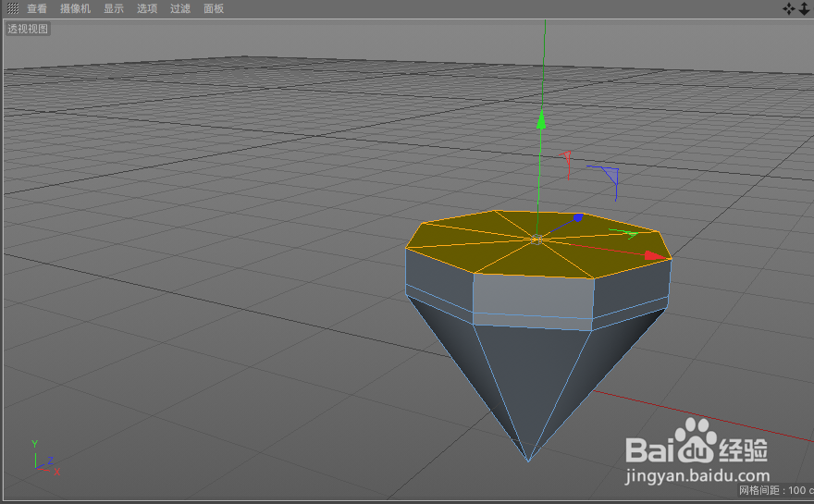Open the 选项 options menu
The image size is (814, 504).
pyautogui.click(x=147, y=8)
